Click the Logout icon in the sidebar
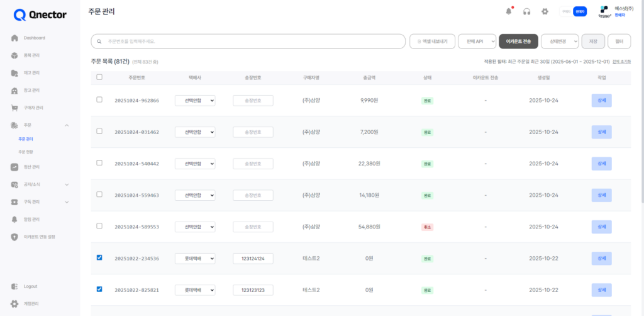Image resolution: width=644 pixels, height=316 pixels. tap(14, 286)
